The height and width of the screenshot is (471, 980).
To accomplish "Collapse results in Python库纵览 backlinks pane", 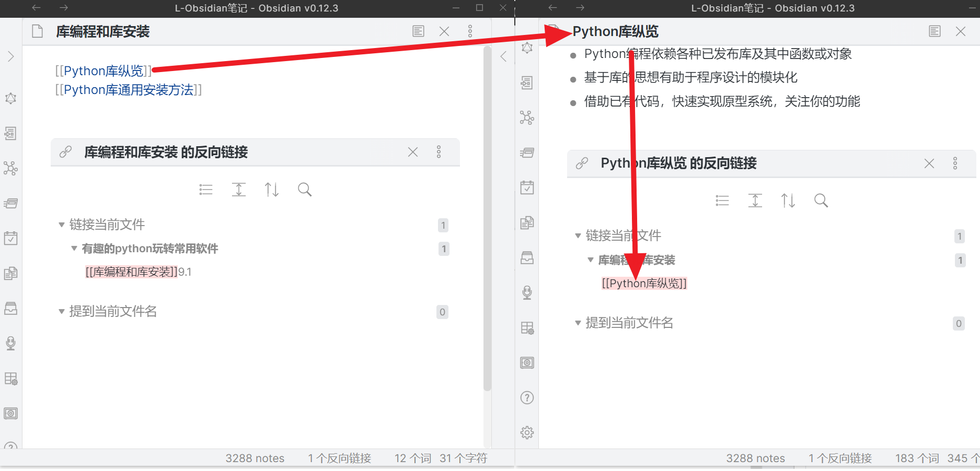I will (x=755, y=200).
